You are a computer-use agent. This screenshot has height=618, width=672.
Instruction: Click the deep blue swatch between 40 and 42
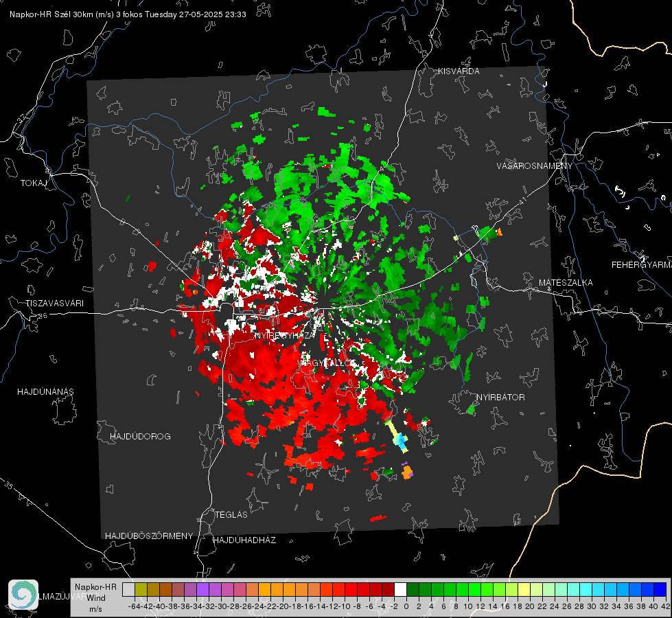[x=660, y=589]
